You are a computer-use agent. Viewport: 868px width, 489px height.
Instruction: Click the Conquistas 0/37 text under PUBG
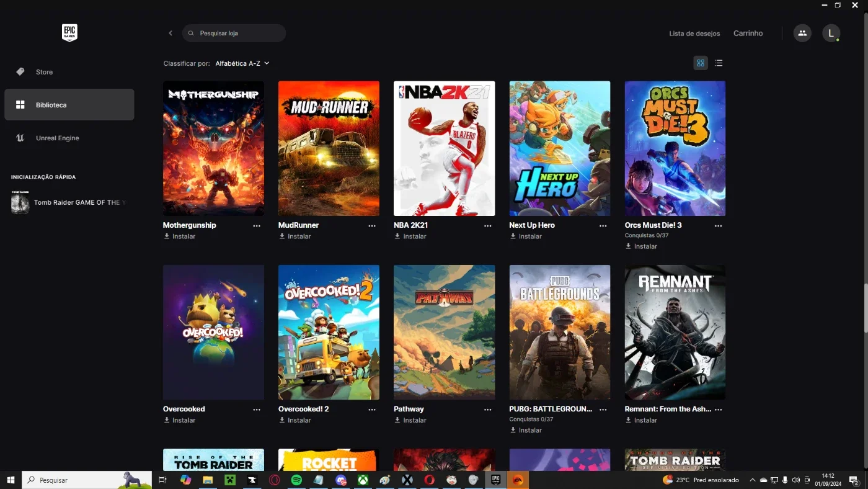pyautogui.click(x=531, y=419)
